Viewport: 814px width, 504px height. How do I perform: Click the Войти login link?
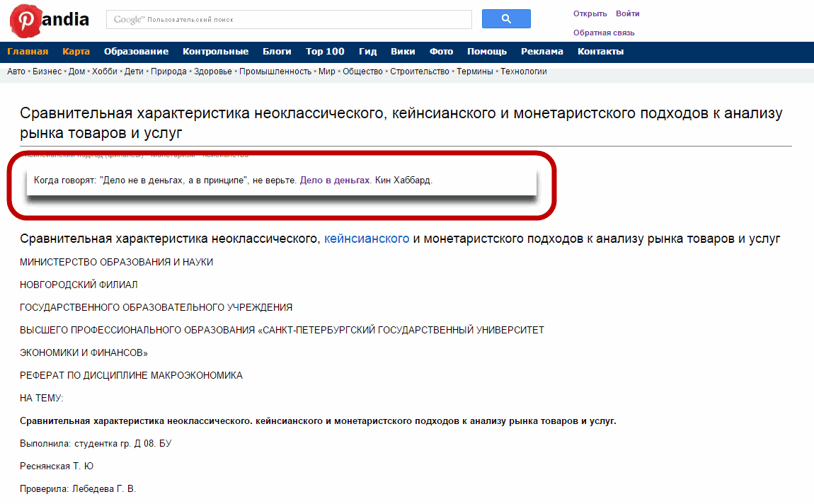(627, 13)
